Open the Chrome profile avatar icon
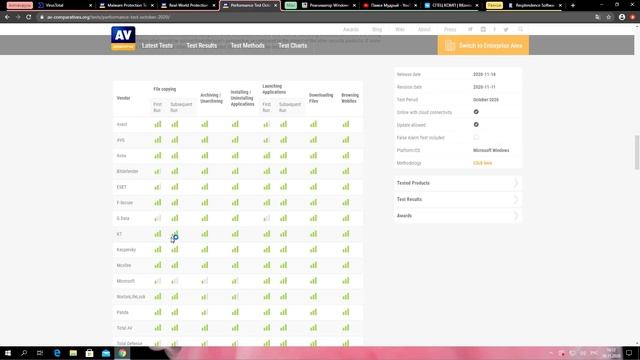Viewport: 640px width, 360px height. pos(622,17)
